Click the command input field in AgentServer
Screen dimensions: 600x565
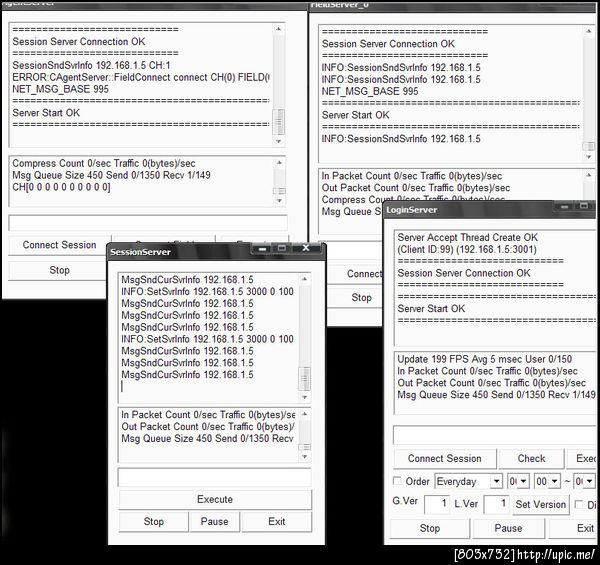148,223
